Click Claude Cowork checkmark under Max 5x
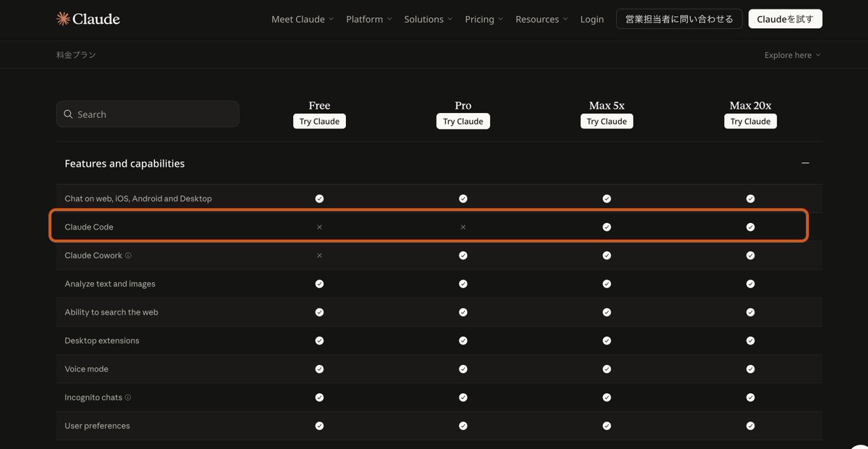 [607, 256]
